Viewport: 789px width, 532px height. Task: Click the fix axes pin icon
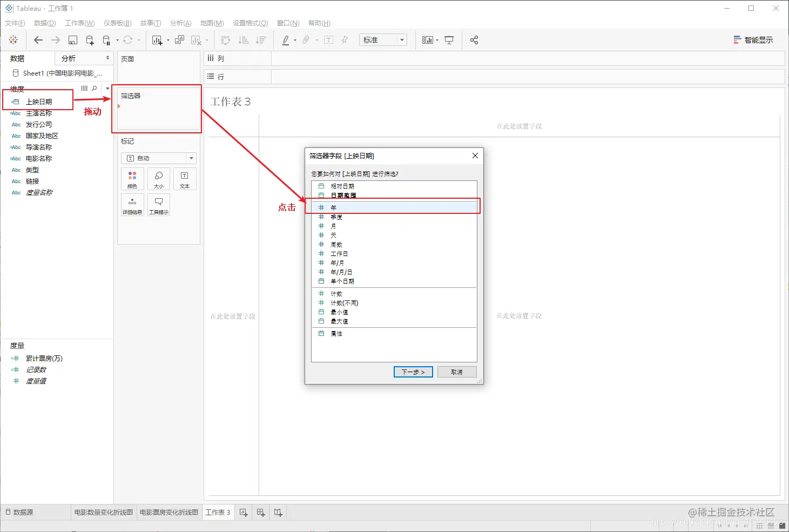[345, 40]
